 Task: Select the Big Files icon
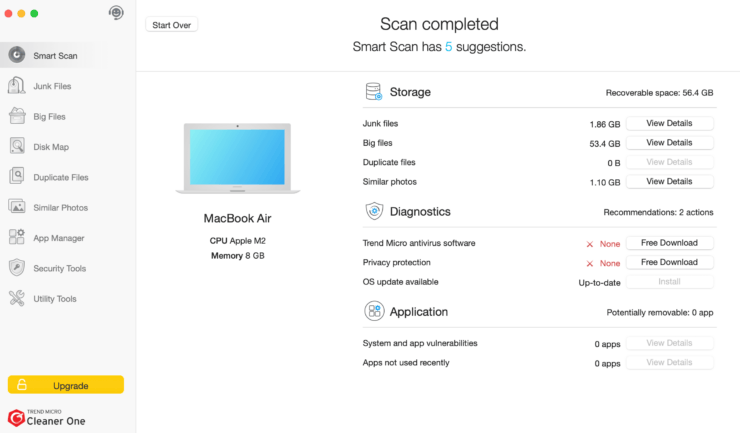tap(16, 116)
